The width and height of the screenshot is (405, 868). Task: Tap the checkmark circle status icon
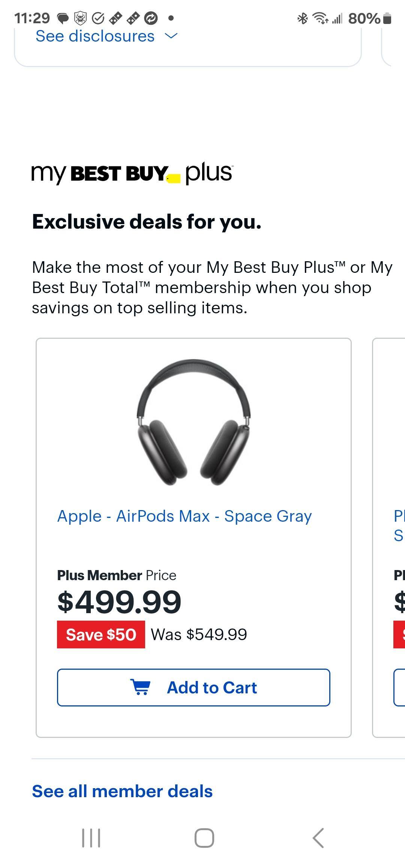point(98,18)
